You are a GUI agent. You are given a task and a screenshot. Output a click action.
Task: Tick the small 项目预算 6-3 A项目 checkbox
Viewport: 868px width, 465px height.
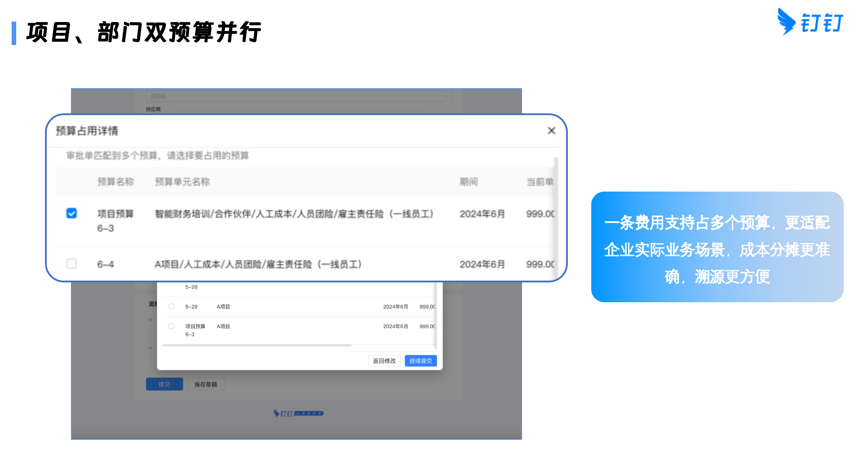pyautogui.click(x=171, y=326)
